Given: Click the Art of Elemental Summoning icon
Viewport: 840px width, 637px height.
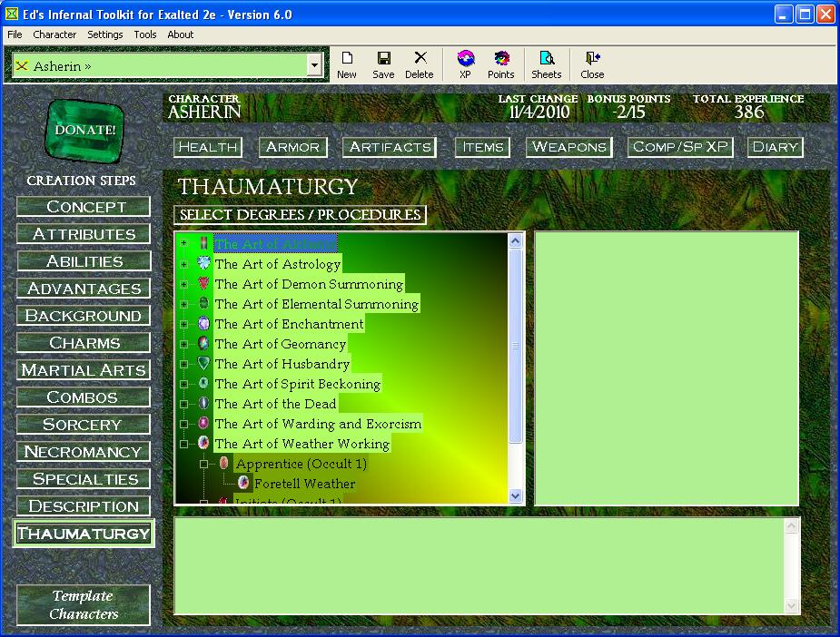Looking at the screenshot, I should (x=203, y=303).
